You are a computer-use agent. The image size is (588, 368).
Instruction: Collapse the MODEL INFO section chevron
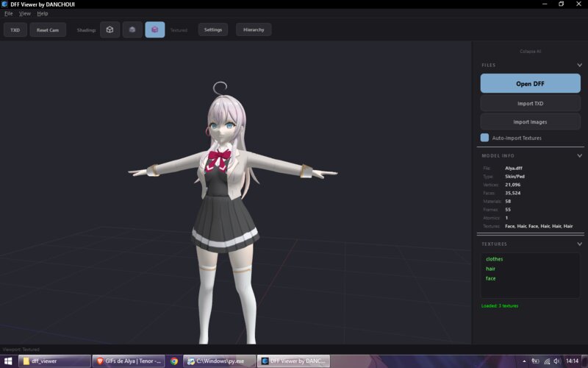click(x=579, y=155)
